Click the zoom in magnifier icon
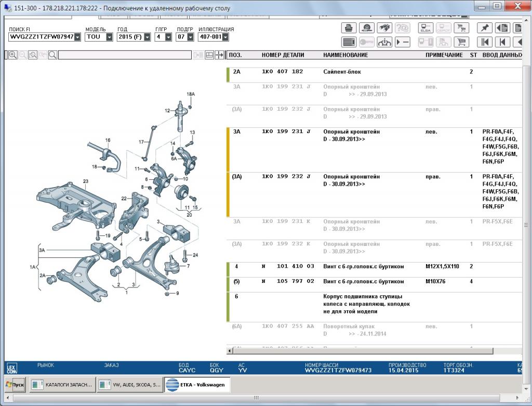 click(13, 55)
